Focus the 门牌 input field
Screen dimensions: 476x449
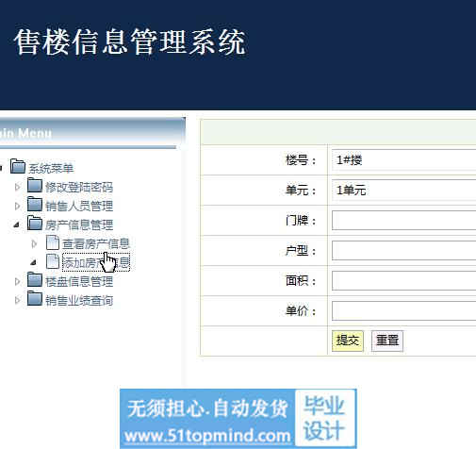click(403, 221)
